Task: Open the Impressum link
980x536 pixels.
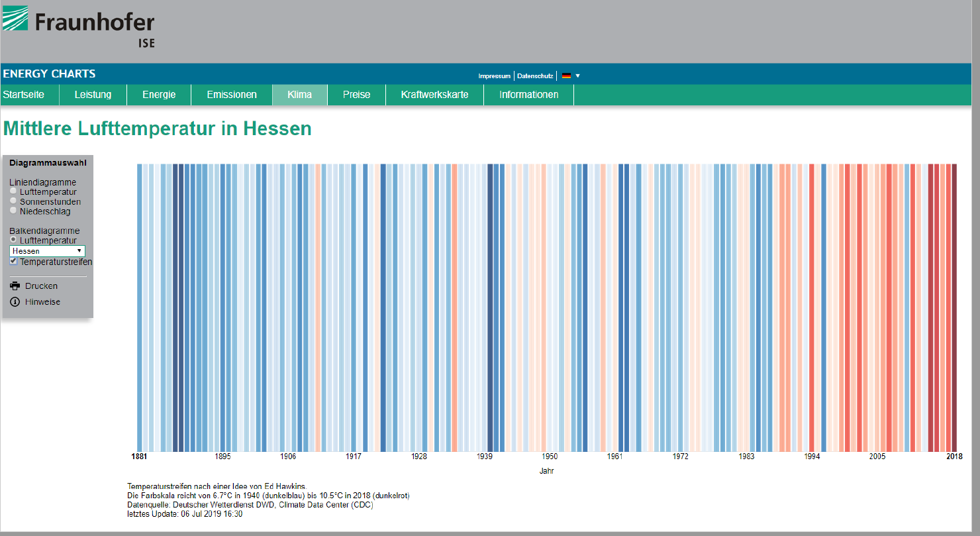Action: [494, 76]
